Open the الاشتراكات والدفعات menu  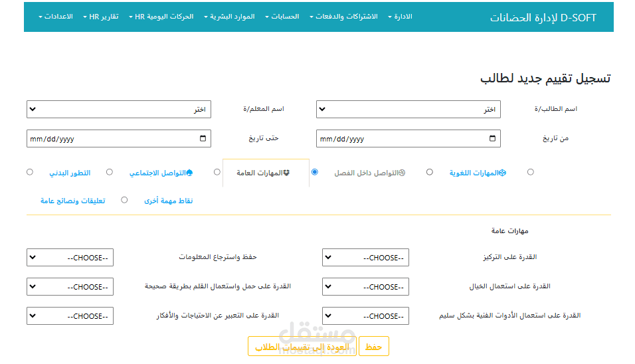coord(344,17)
